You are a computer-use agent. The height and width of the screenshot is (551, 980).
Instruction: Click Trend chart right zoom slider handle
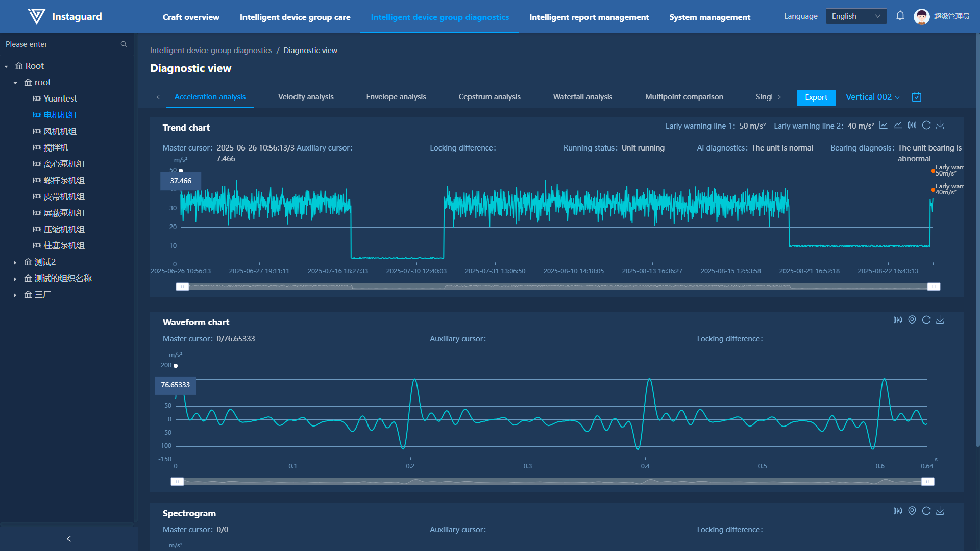pyautogui.click(x=934, y=287)
